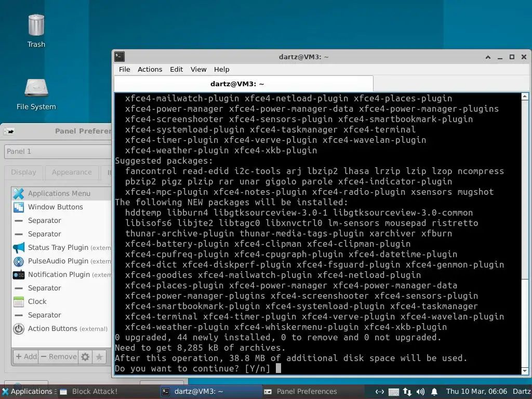Select the Action Buttons power icon
Screen dimensions: 532x399
point(19,329)
